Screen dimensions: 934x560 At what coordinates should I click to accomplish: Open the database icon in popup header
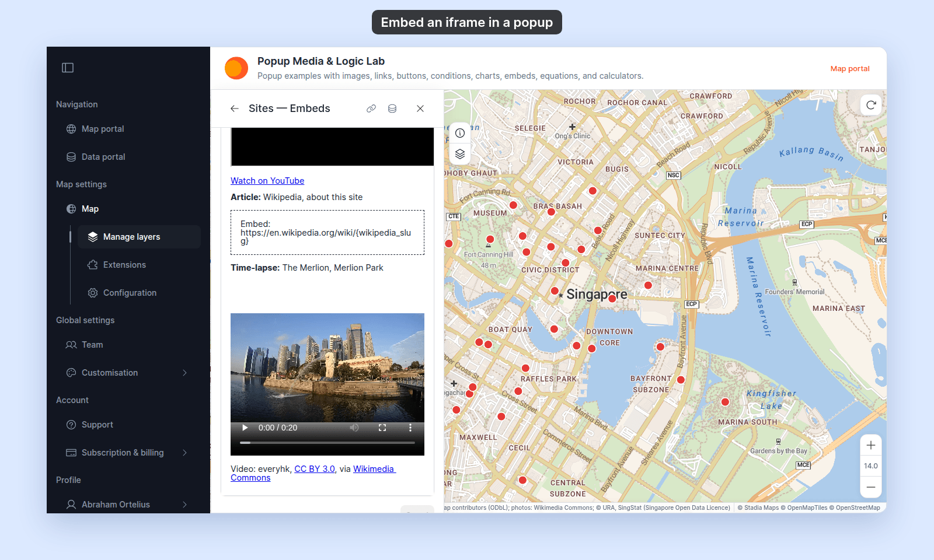coord(392,108)
